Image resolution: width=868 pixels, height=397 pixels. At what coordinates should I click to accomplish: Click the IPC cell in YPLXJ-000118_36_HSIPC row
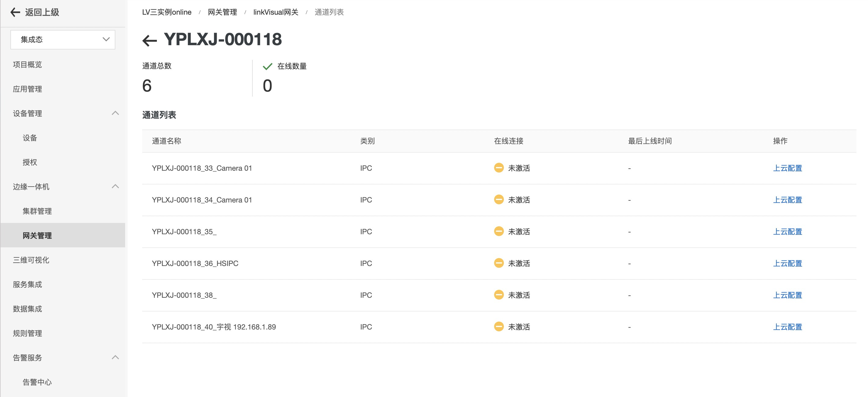pyautogui.click(x=366, y=263)
